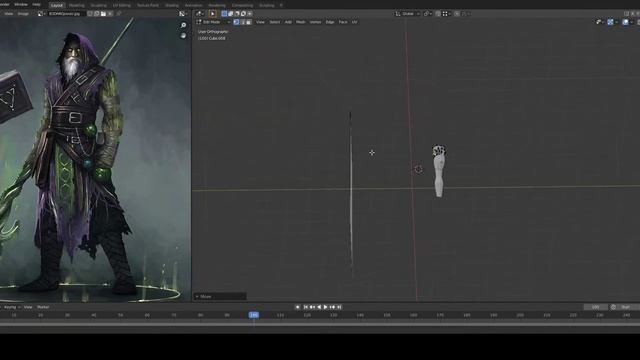Open the viewport Face menu

pyautogui.click(x=343, y=22)
